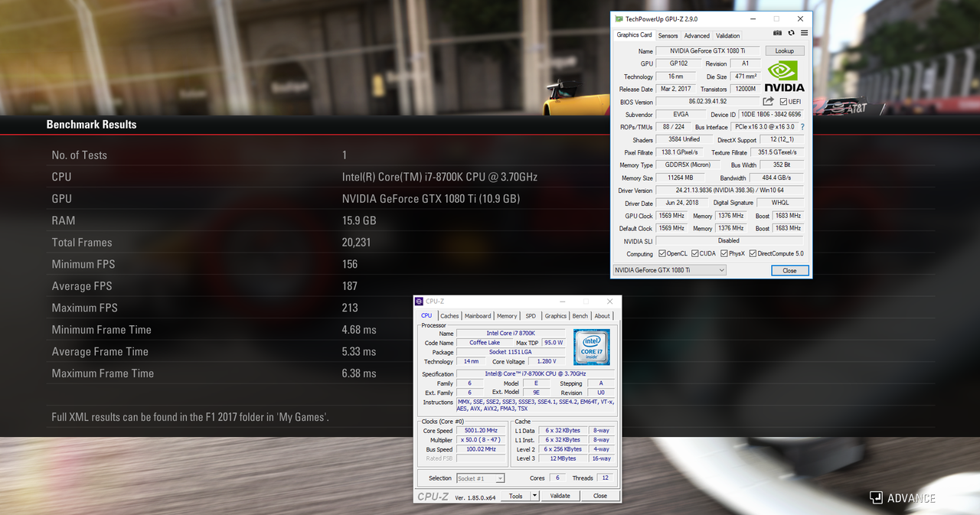980x515 pixels.
Task: Click the Code Name value Coffee Lake
Action: (485, 343)
